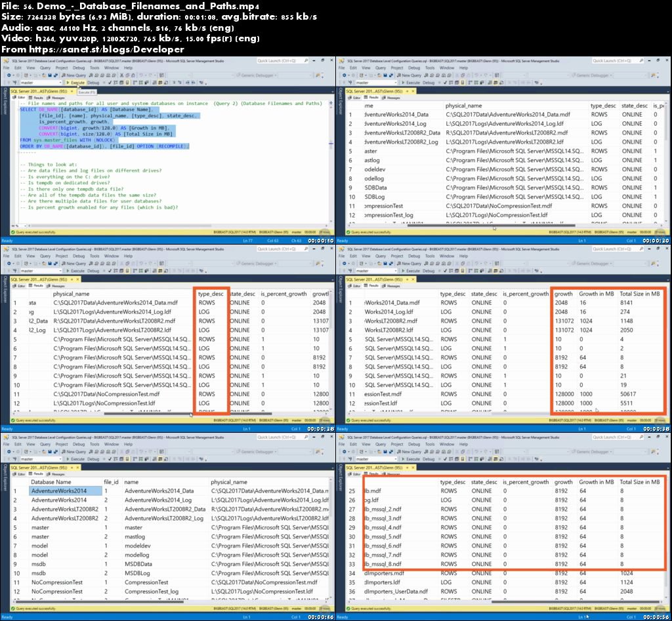This screenshot has width=672, height=621.
Task: Close the query tab in the 00:00:56 frame
Action: click(413, 468)
